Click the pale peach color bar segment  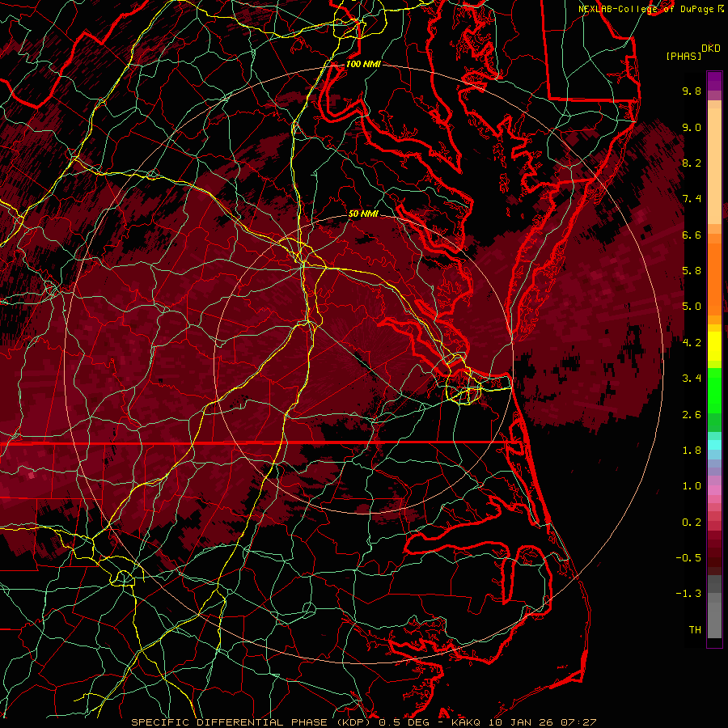714,166
